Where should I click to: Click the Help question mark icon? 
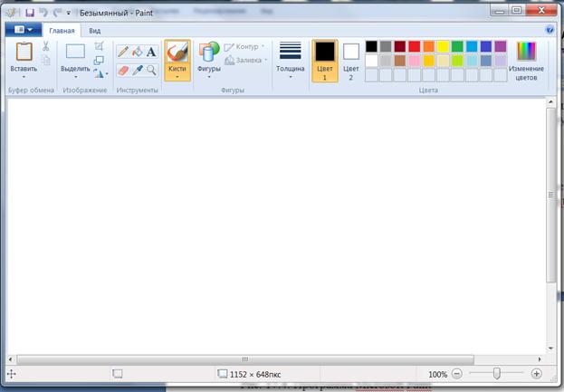[x=550, y=30]
